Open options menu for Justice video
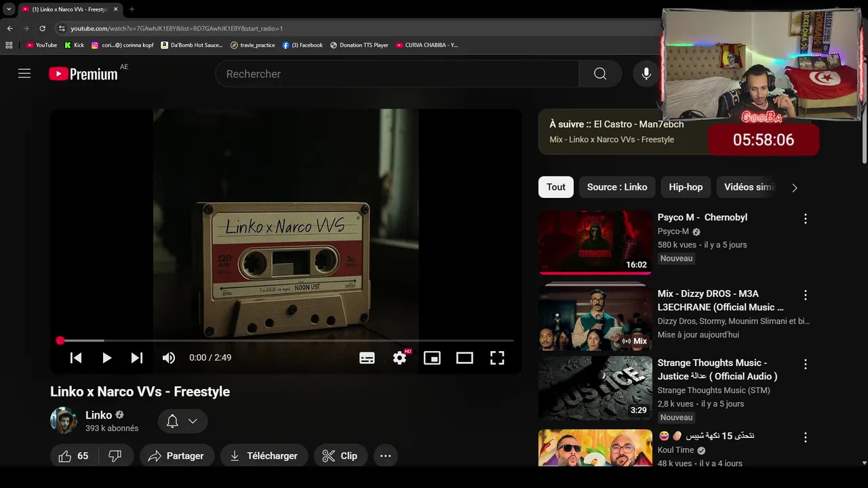Image resolution: width=868 pixels, height=488 pixels. pos(806,364)
